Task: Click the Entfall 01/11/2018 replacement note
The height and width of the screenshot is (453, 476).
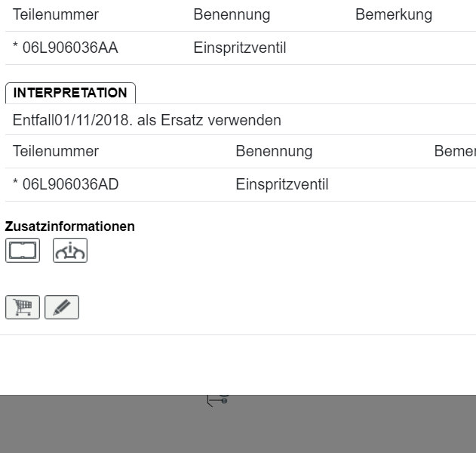Action: tap(147, 120)
